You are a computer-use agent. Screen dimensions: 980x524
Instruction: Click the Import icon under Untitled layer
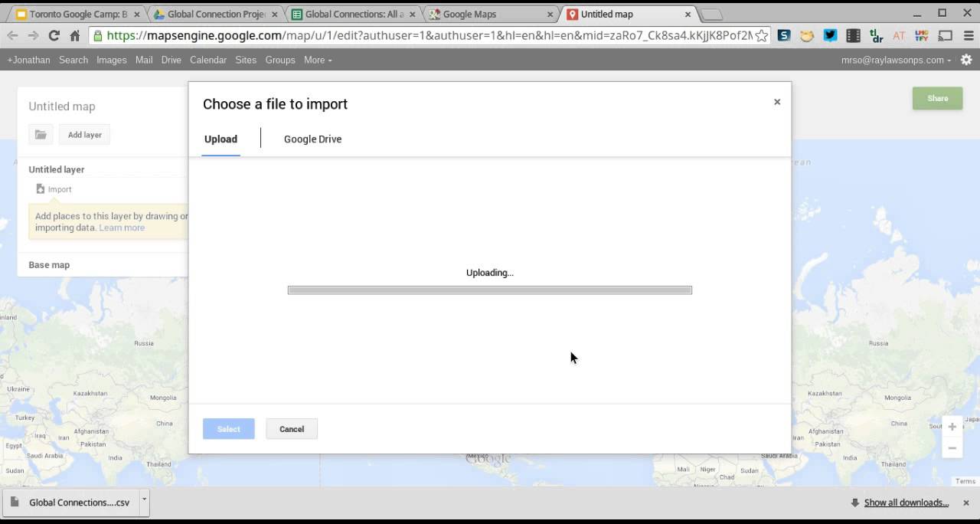tap(41, 189)
